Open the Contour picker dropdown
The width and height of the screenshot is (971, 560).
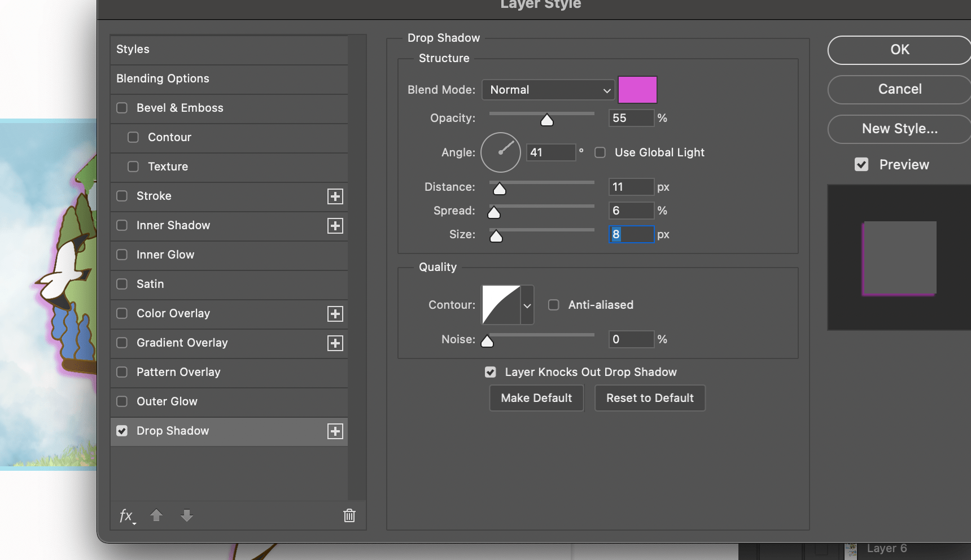point(527,305)
